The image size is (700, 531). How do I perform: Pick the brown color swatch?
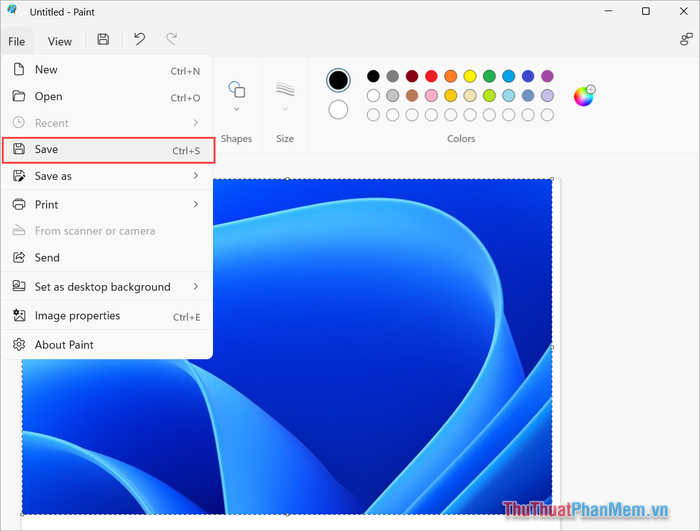click(x=412, y=96)
